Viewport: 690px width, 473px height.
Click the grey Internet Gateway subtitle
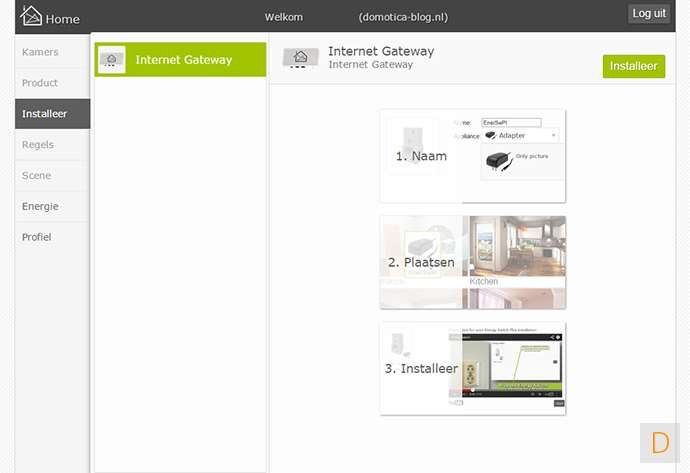pyautogui.click(x=371, y=65)
